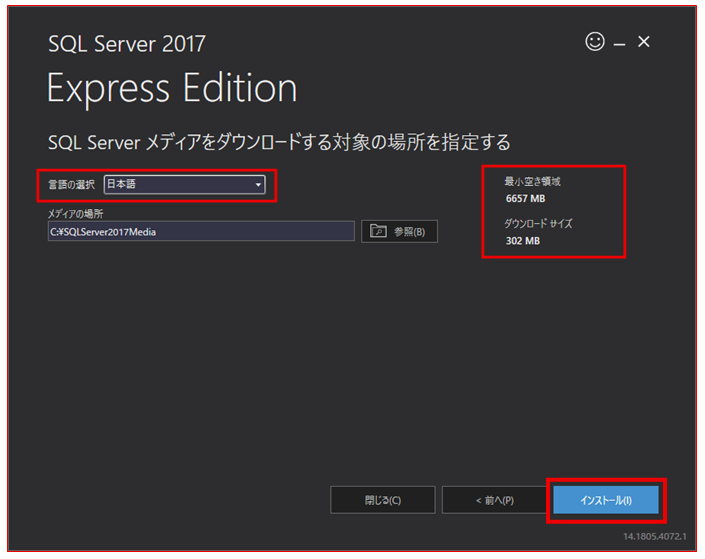Click the Express Edition heading
The image size is (705, 559).
pos(172,89)
